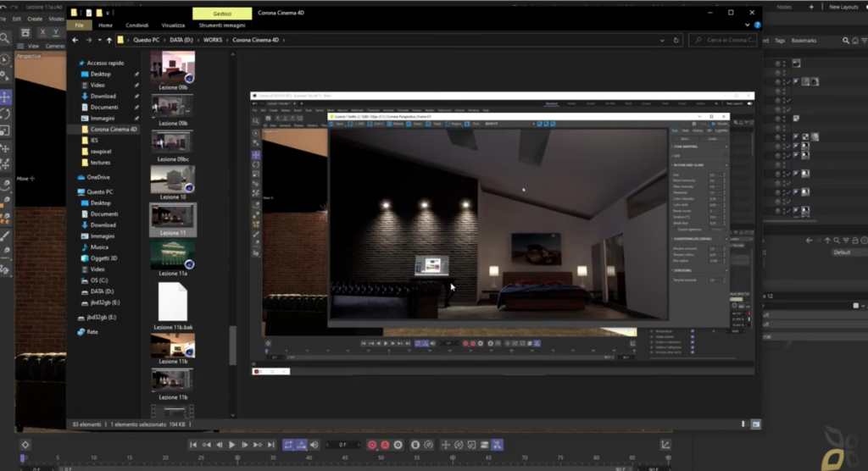Toggle the Autokeying red A button
The width and height of the screenshot is (868, 471).
tap(386, 445)
